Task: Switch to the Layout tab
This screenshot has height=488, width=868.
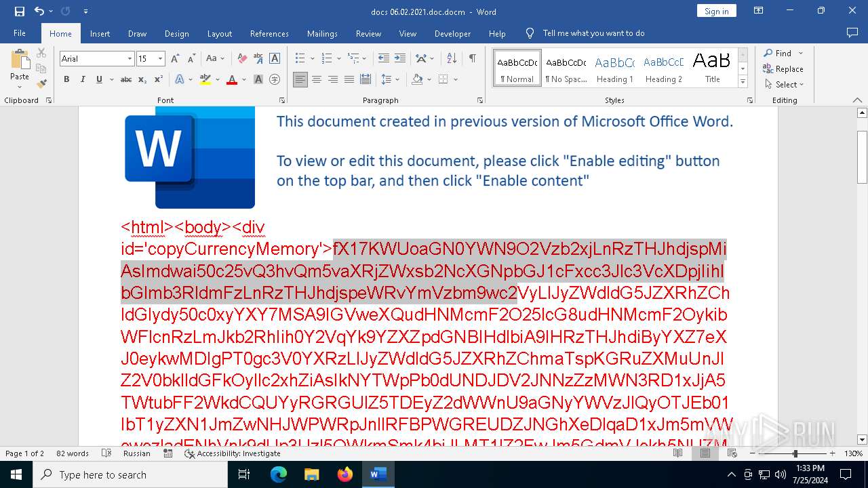Action: pos(219,33)
